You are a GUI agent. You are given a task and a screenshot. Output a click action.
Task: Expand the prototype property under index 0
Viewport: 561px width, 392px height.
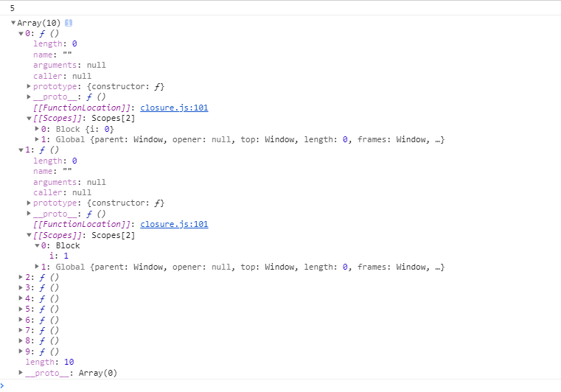pos(29,86)
